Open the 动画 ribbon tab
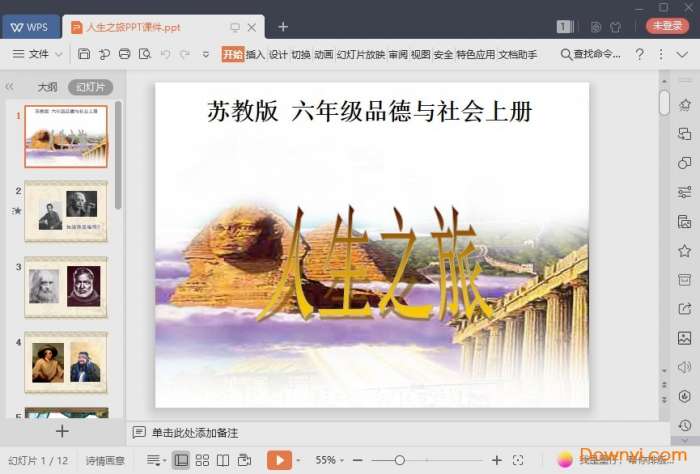Viewport: 700px width, 474px height. (x=324, y=54)
